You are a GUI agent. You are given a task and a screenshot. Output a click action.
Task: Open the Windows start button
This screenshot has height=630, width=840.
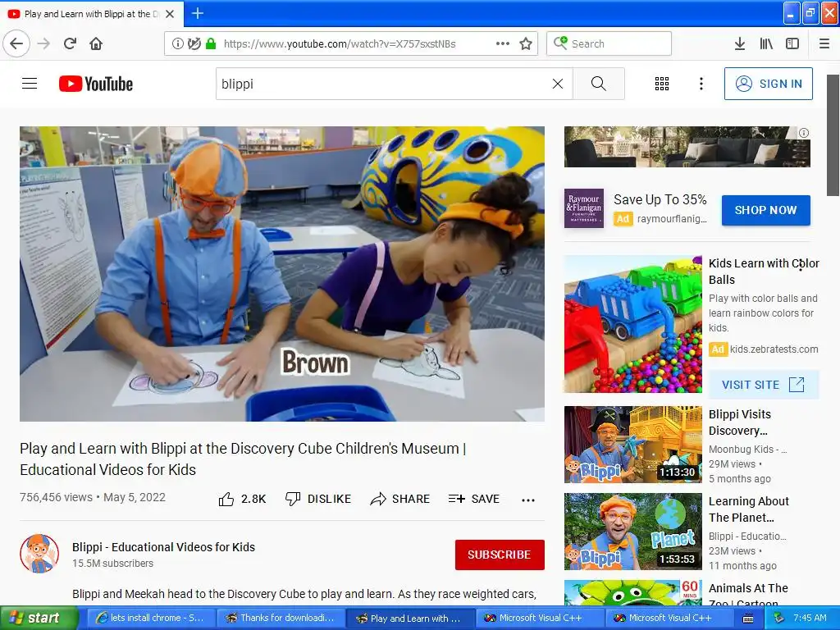pyautogui.click(x=38, y=619)
